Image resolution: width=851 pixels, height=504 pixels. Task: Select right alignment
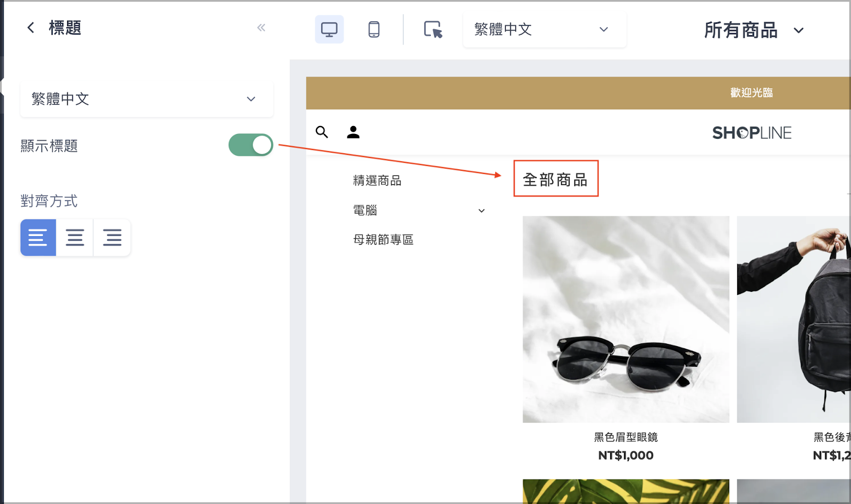click(x=112, y=237)
